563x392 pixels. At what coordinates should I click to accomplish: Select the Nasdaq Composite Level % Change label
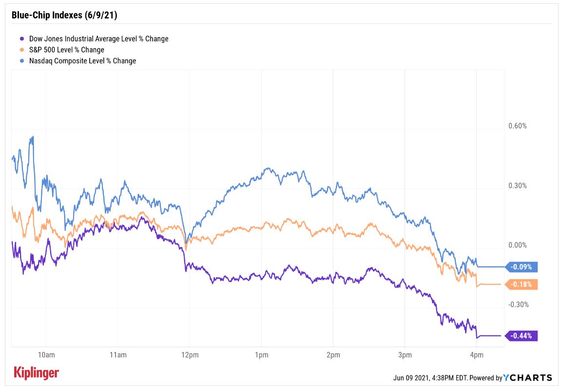click(82, 61)
